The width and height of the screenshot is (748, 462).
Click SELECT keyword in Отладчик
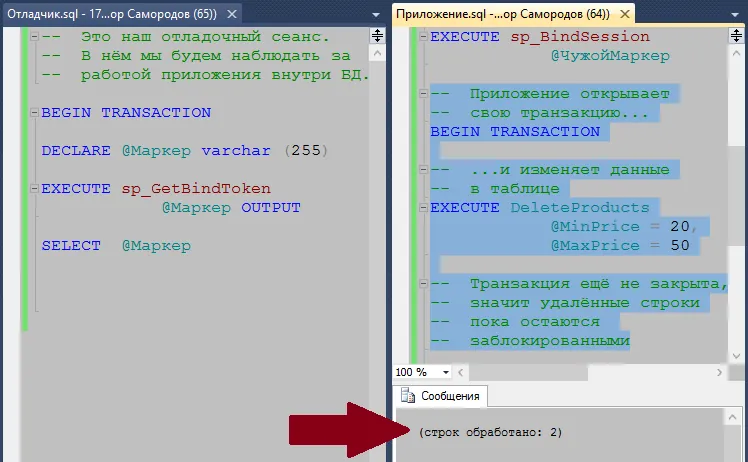pyautogui.click(x=71, y=246)
